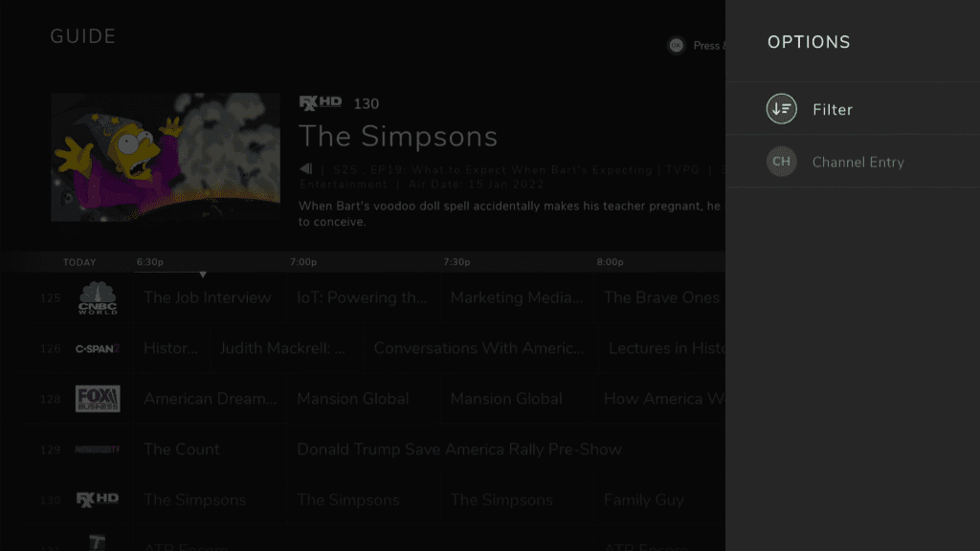Click the replay arrow icon under title
Screen dimensions: 980x551
click(305, 168)
